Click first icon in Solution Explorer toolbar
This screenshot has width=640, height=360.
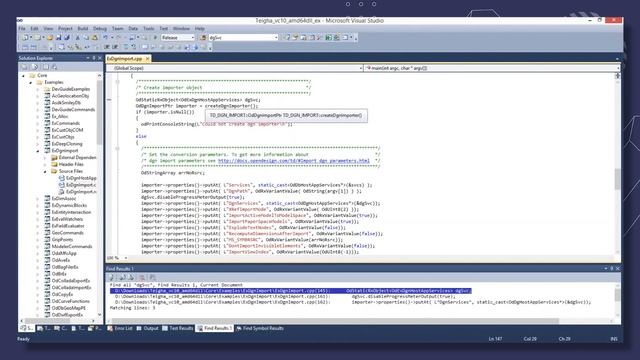click(24, 67)
